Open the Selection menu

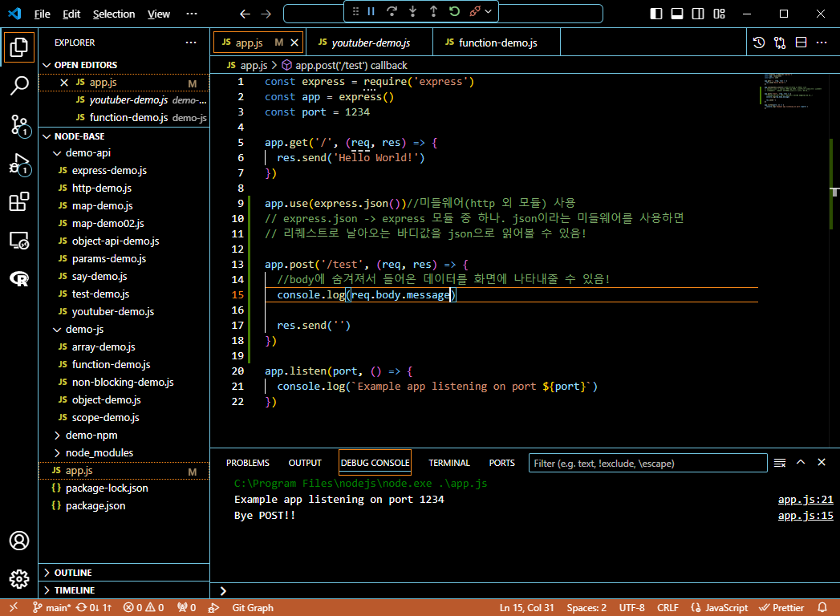coord(114,14)
